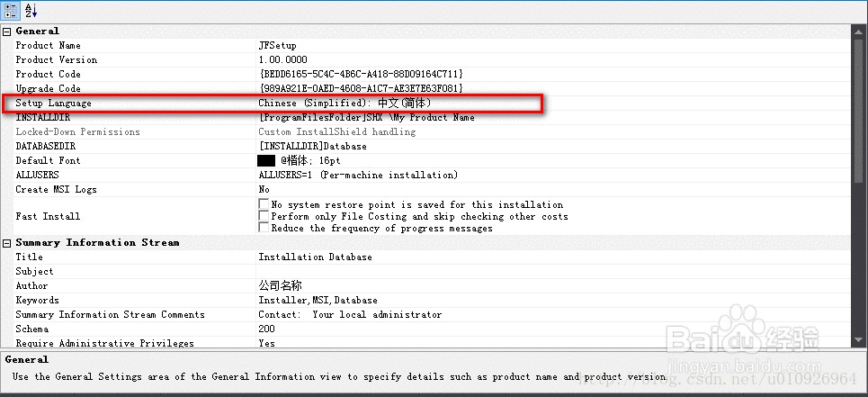
Task: Select the Default Font property
Action: click(x=49, y=160)
